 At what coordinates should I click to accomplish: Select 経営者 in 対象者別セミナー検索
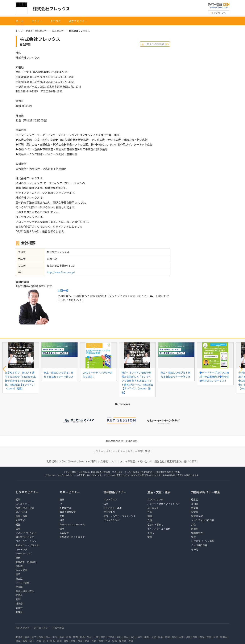(195, 499)
